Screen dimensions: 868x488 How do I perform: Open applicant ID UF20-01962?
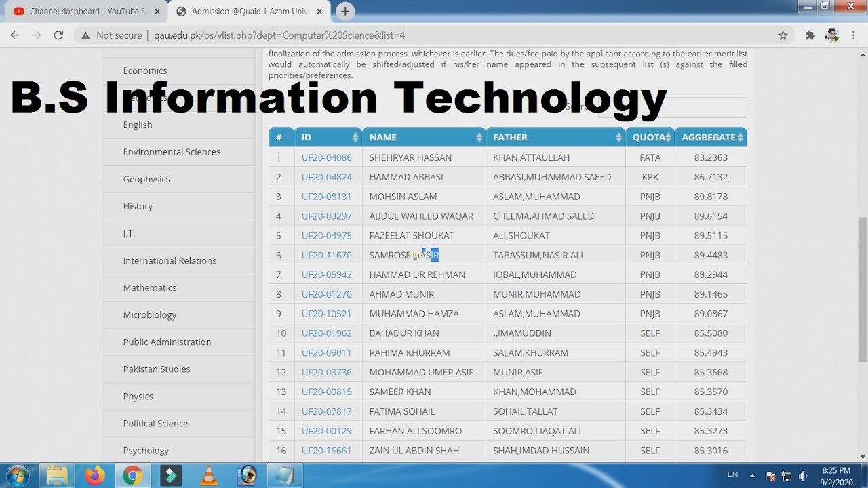tap(327, 333)
